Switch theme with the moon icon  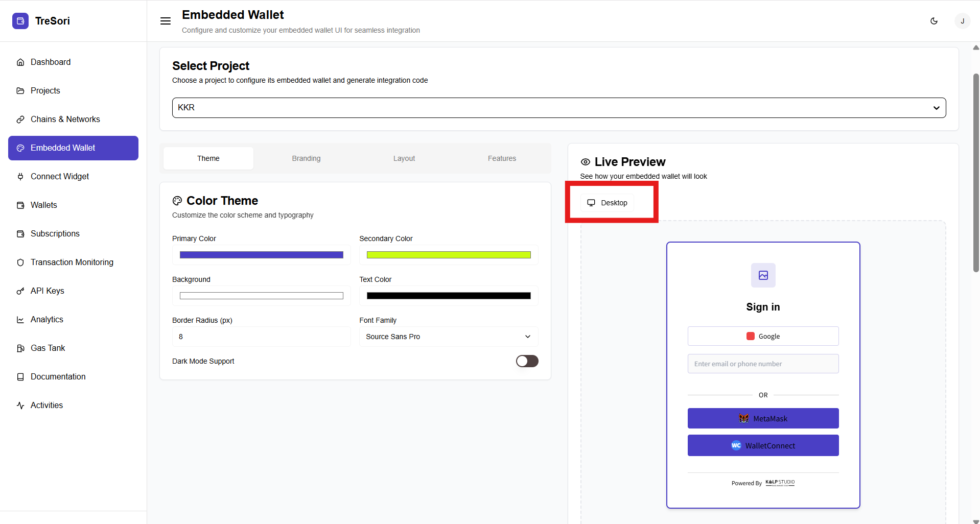tap(934, 21)
